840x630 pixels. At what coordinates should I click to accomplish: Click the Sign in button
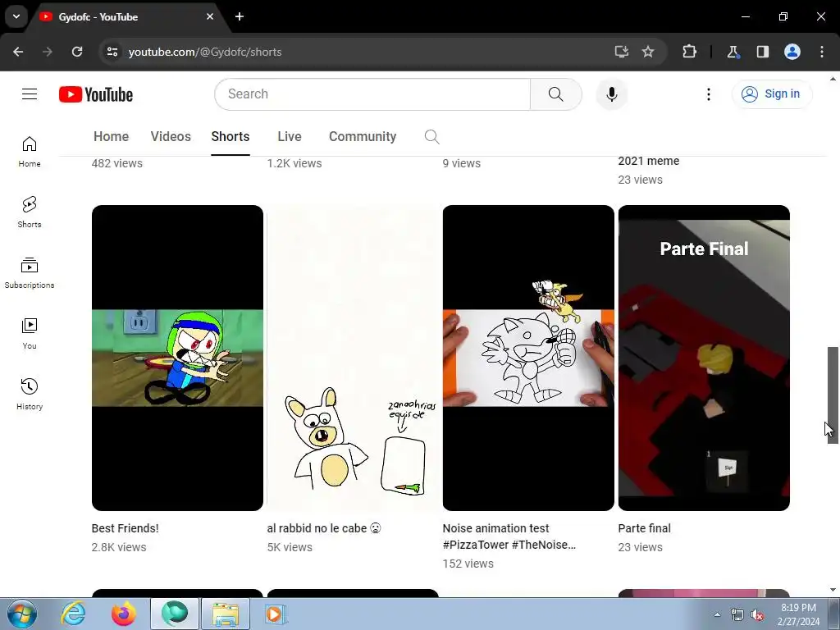click(x=772, y=94)
